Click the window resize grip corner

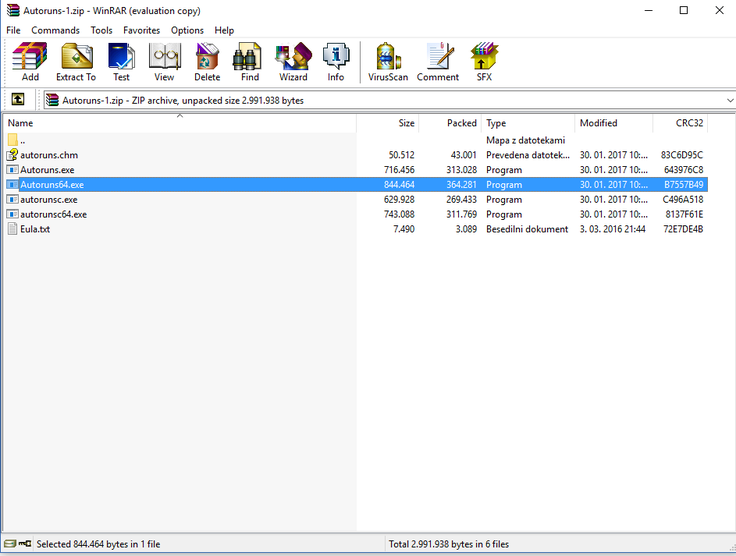tap(731, 547)
